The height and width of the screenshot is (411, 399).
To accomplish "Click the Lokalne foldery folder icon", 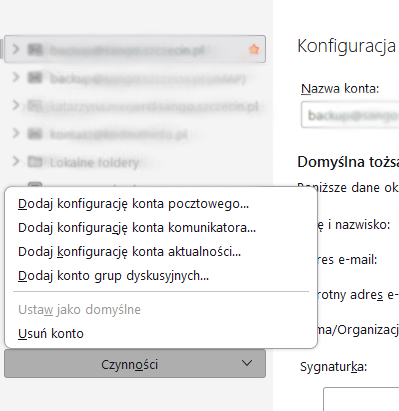I will click(35, 162).
